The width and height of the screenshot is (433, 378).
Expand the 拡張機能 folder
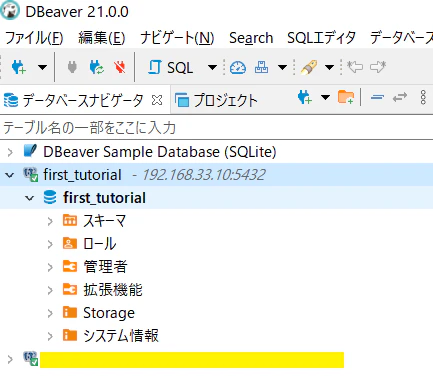click(x=50, y=290)
